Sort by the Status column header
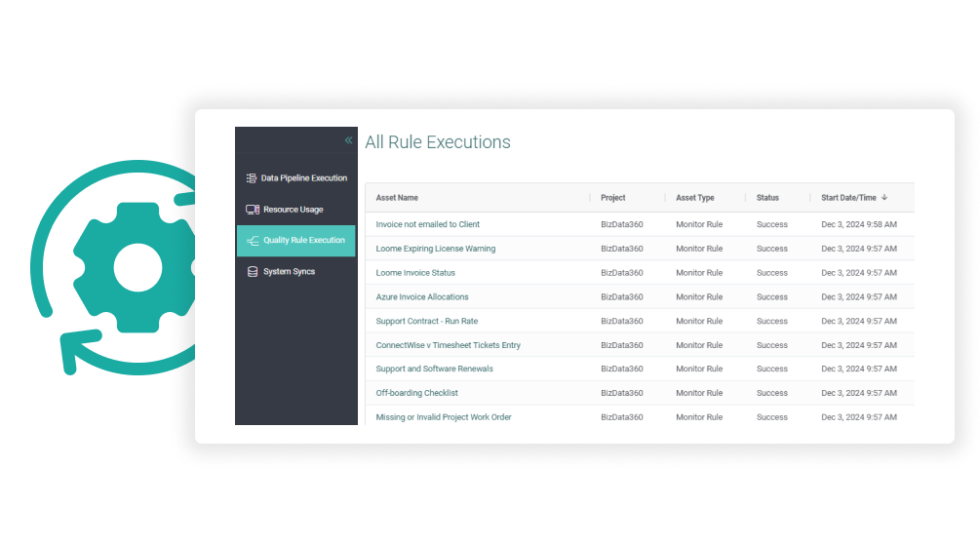The height and width of the screenshot is (545, 980). (767, 198)
